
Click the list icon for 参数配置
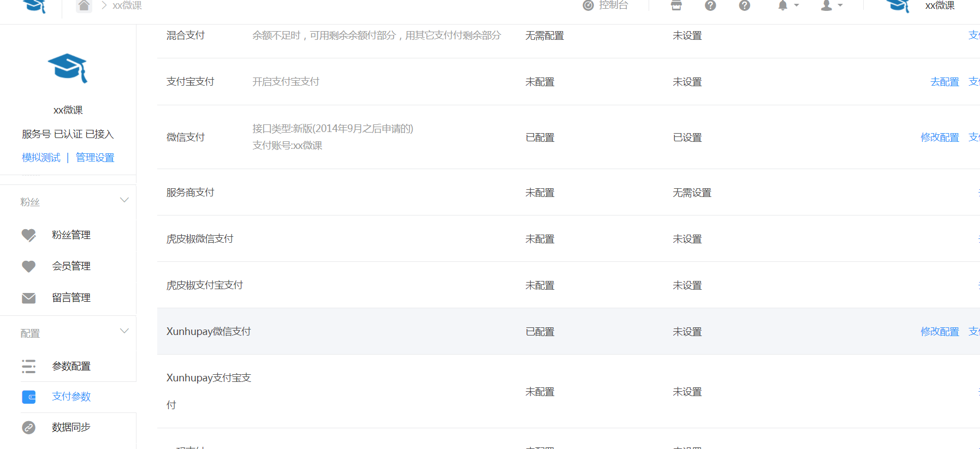pyautogui.click(x=29, y=366)
